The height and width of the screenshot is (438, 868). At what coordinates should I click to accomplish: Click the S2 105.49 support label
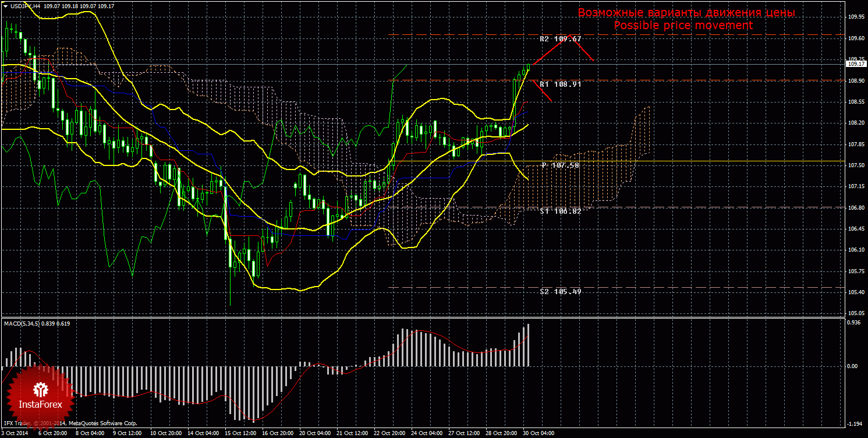561,292
